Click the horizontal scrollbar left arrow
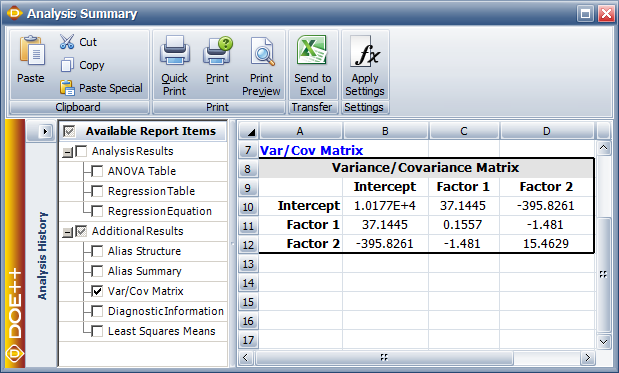 pyautogui.click(x=246, y=358)
